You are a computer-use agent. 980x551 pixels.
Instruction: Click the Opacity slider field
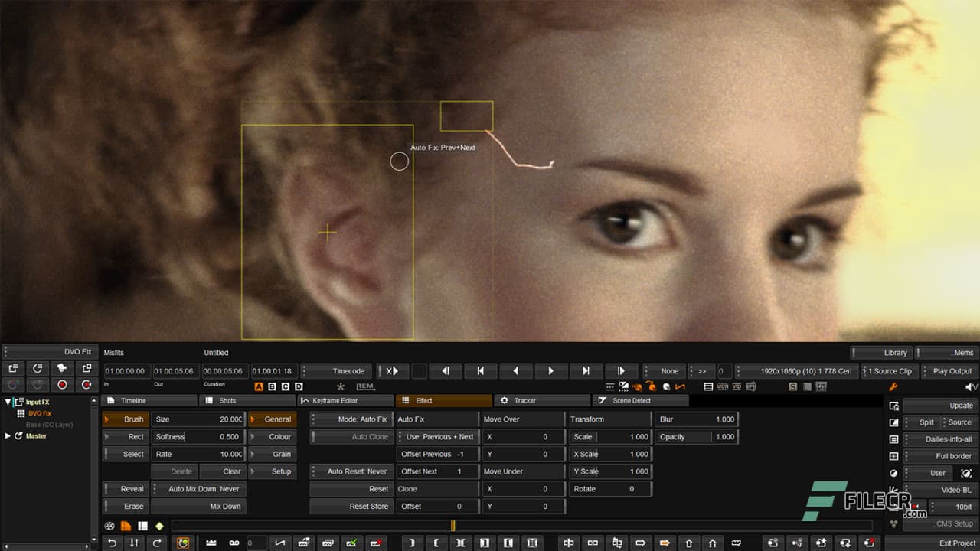pos(697,437)
